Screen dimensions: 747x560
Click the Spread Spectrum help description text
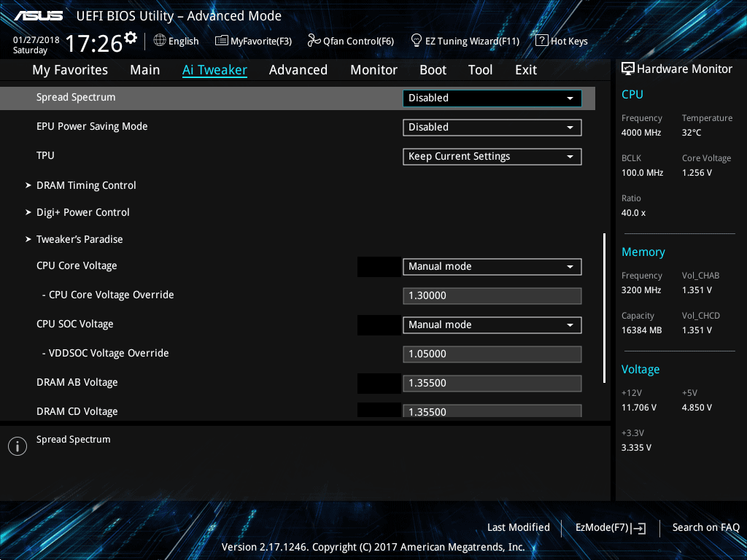[74, 440]
